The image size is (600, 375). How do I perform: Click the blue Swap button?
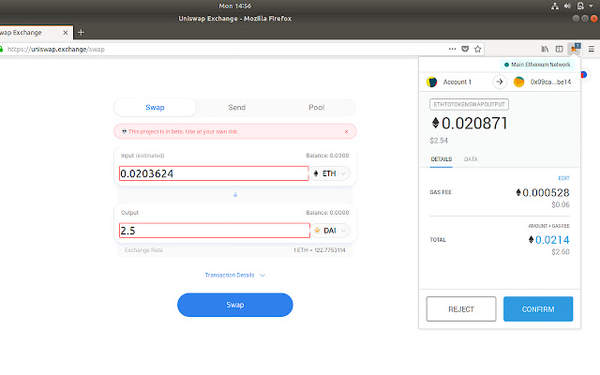[x=235, y=305]
